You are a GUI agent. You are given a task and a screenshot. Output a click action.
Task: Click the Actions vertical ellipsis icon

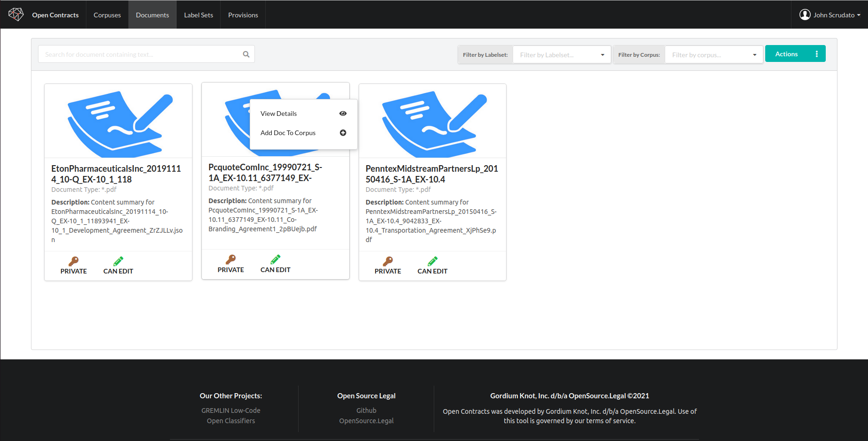pos(817,54)
